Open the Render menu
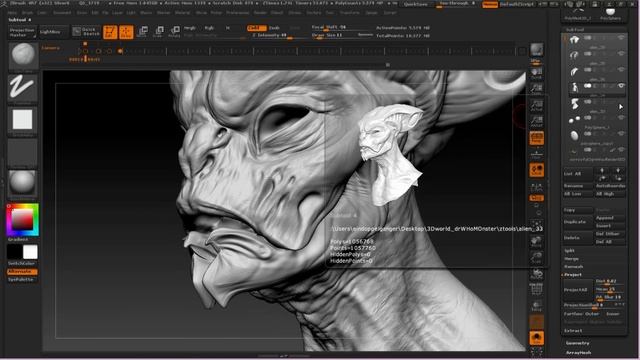The image size is (640, 360). pos(260,13)
